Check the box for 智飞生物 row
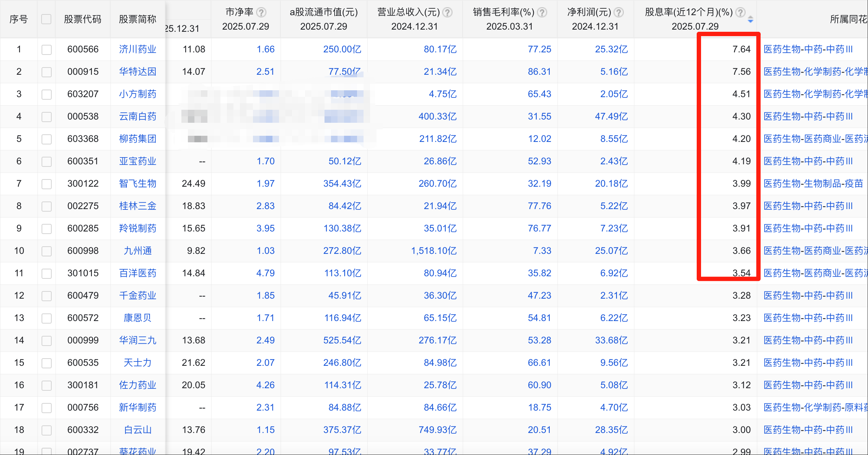Image resolution: width=868 pixels, height=455 pixels. (x=46, y=184)
